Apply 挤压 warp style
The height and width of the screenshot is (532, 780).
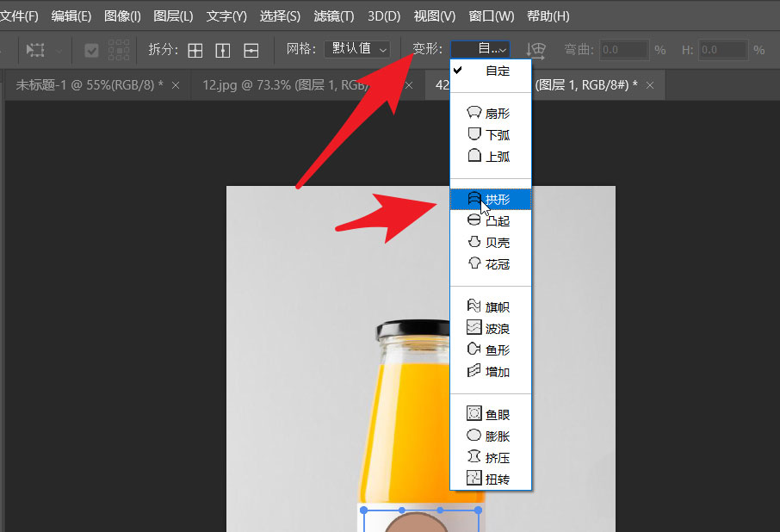tap(491, 457)
